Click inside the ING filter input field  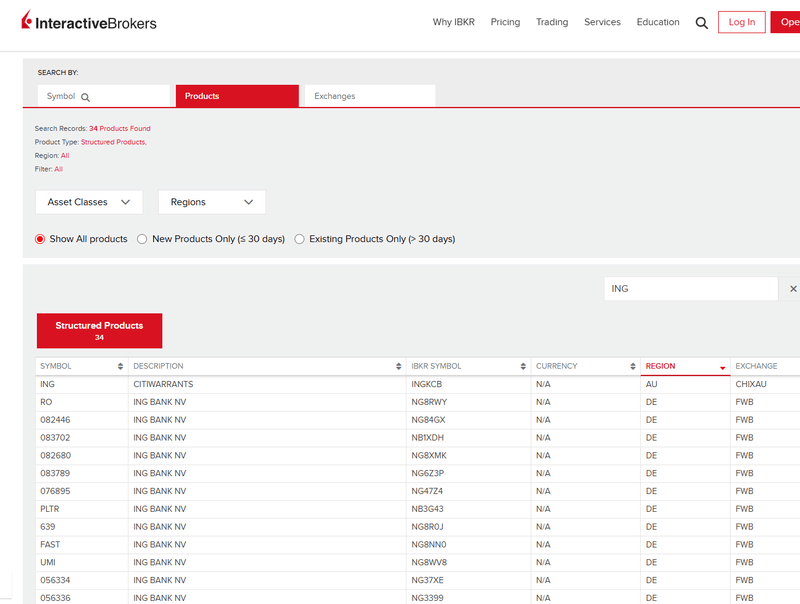coord(691,289)
